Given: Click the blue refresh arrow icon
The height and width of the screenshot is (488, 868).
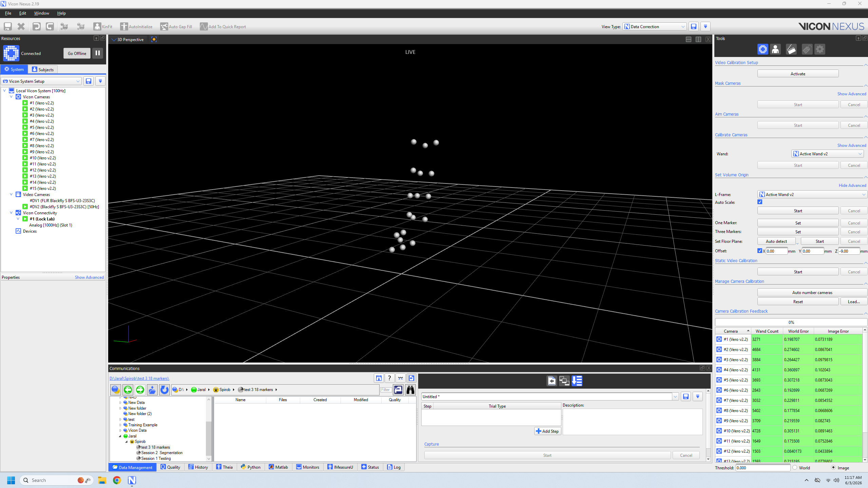Looking at the screenshot, I should click(x=165, y=390).
